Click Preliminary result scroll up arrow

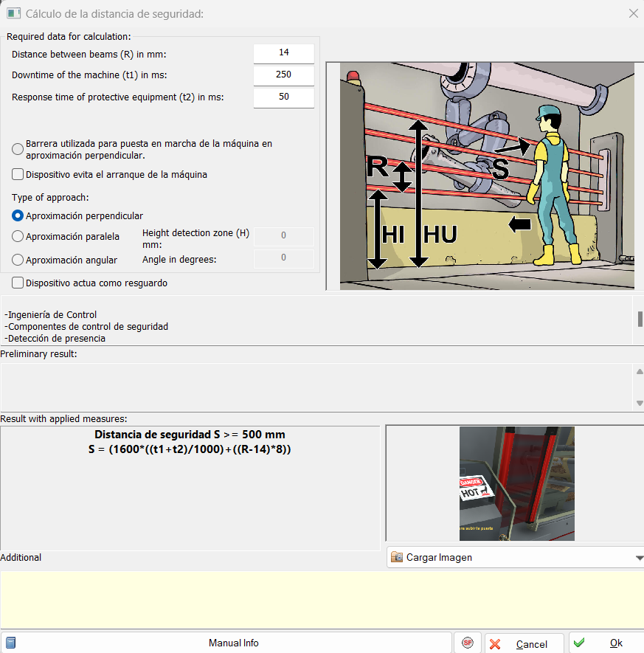[x=640, y=371]
